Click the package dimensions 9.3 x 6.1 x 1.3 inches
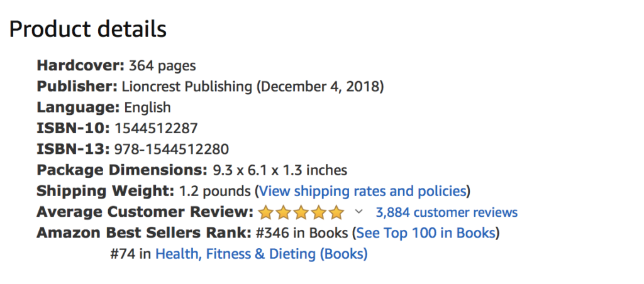 click(279, 170)
